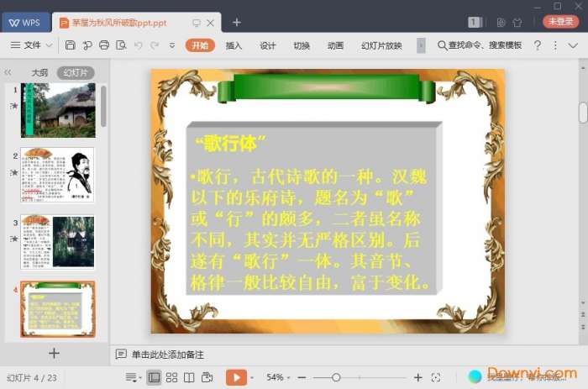This screenshot has width=588, height=389.
Task: Click animation star icon beside slide 1
Action: point(14,106)
